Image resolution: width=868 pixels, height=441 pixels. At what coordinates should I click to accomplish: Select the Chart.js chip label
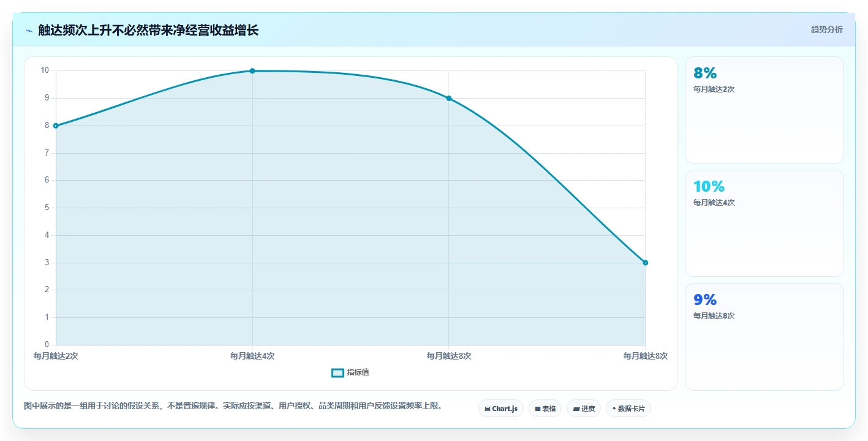505,409
